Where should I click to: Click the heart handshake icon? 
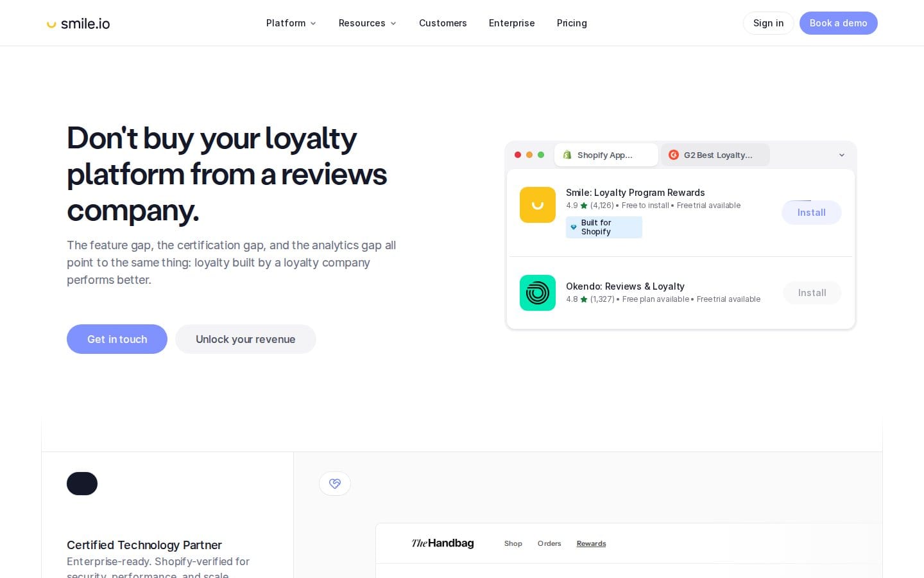pos(335,484)
